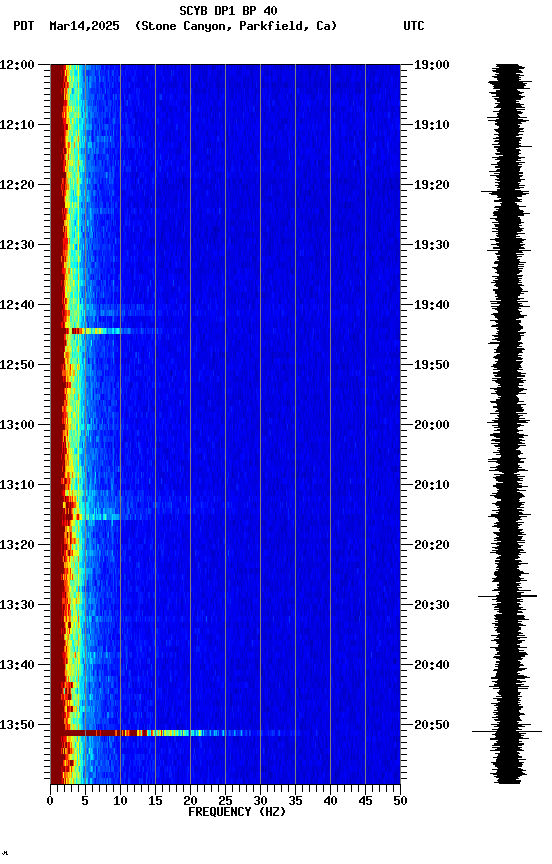
Task: Click the '(Stone Canyon, Parkfield, Ca)' location text
Action: click(x=236, y=26)
